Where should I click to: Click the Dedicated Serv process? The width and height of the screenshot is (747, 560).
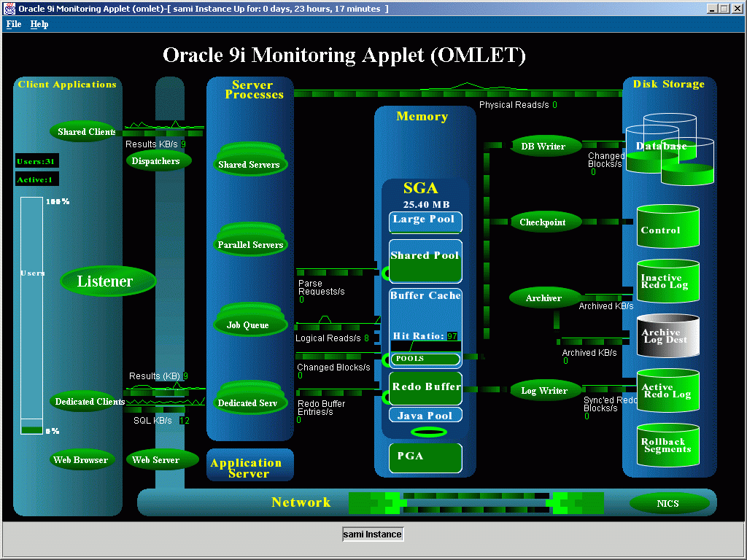point(251,398)
